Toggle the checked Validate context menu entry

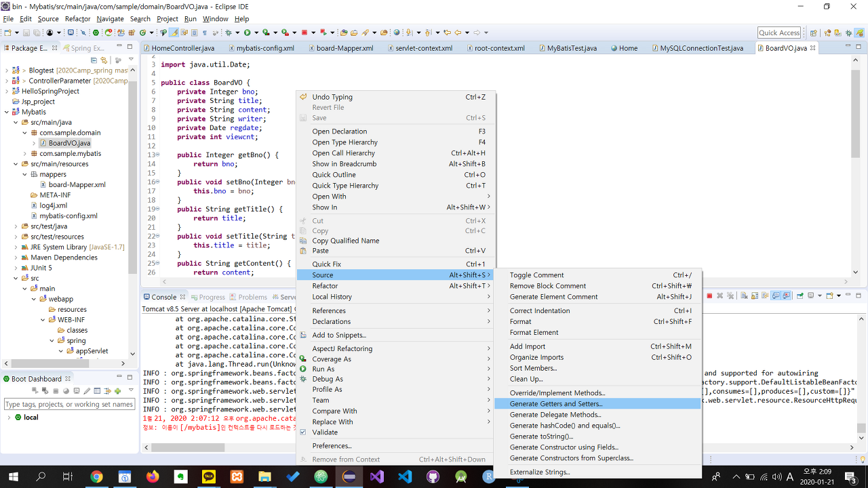click(395, 432)
